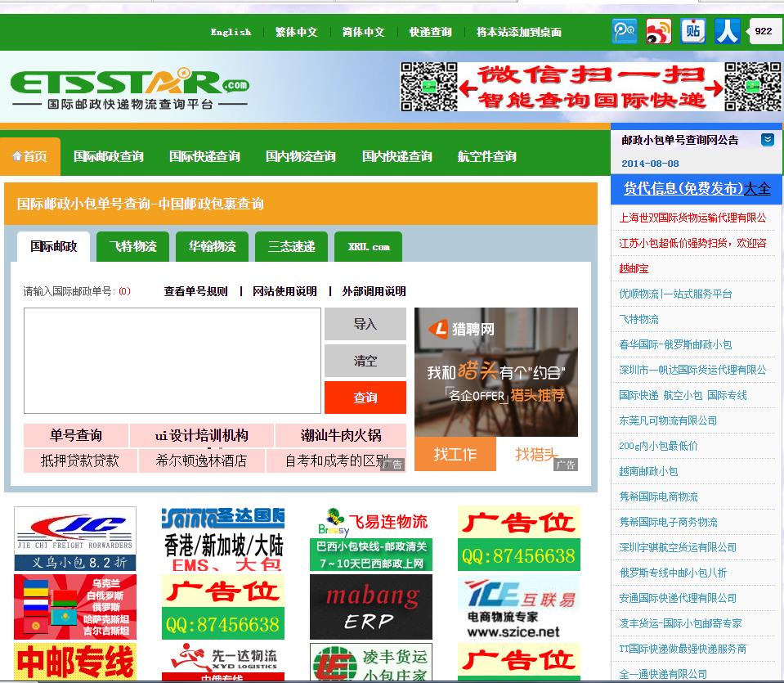Image resolution: width=784 pixels, height=683 pixels.
Task: Click into the tracking number text area
Action: (x=172, y=361)
